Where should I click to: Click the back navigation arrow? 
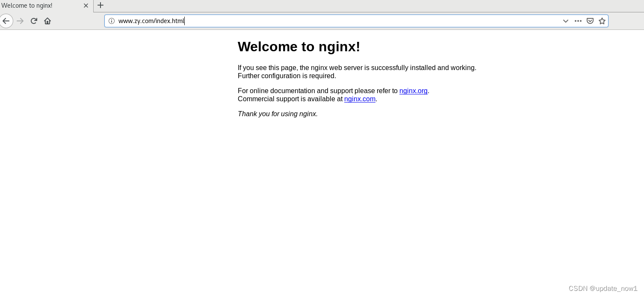coord(6,21)
